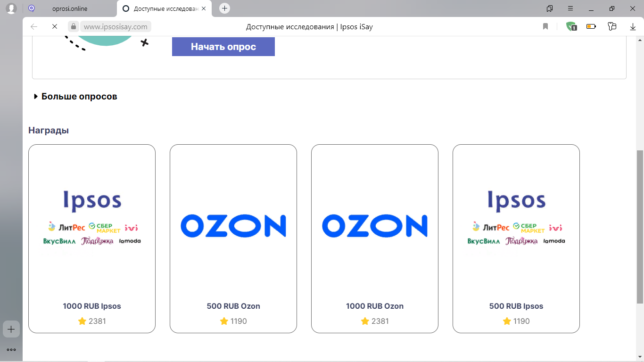Viewport: 644px width, 362px height.
Task: Restore down the browser window
Action: [612, 8]
